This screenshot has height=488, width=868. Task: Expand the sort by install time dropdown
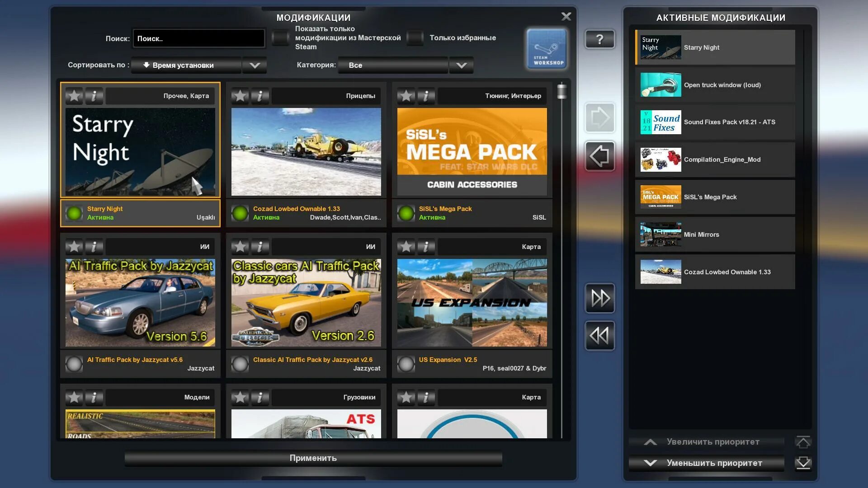click(255, 65)
